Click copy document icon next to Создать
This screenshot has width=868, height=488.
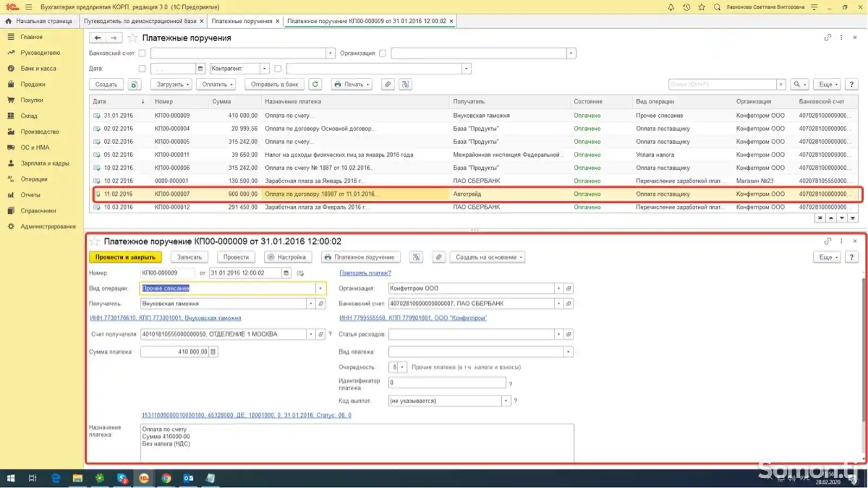[134, 84]
